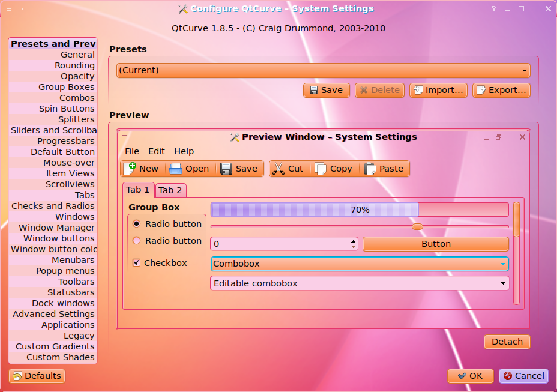Image resolution: width=557 pixels, height=392 pixels.
Task: Click the Export... button
Action: coord(502,90)
